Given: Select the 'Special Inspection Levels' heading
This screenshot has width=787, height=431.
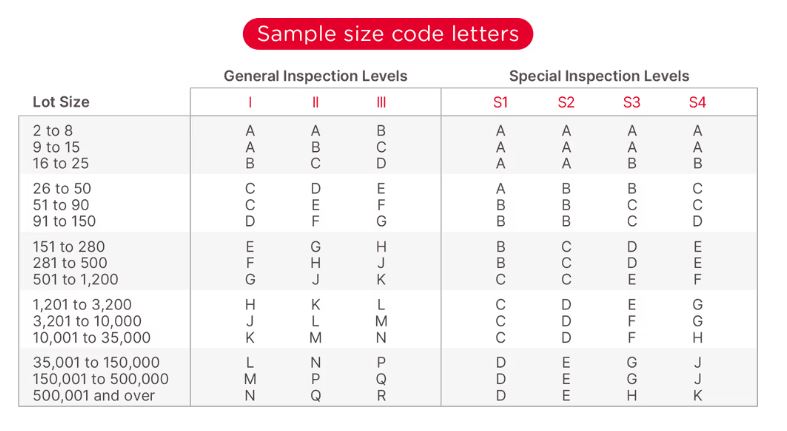Looking at the screenshot, I should 599,76.
